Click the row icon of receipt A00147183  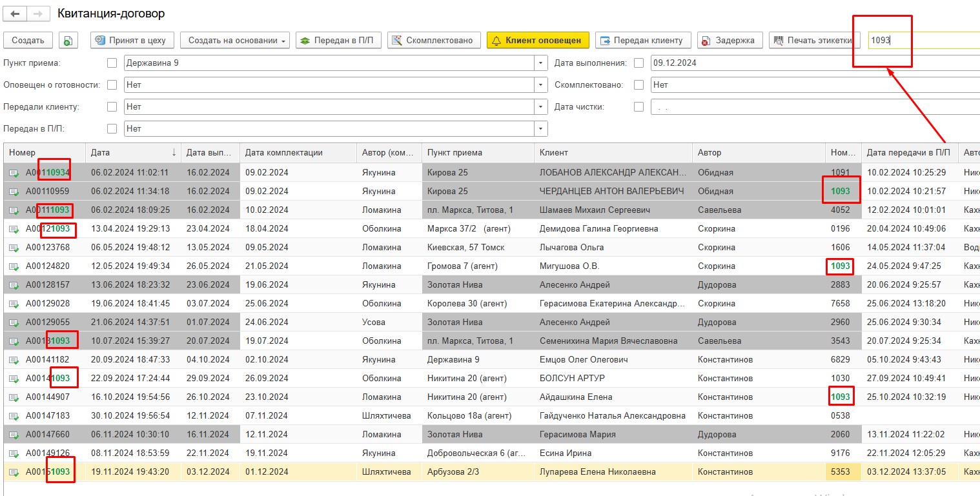click(x=14, y=416)
